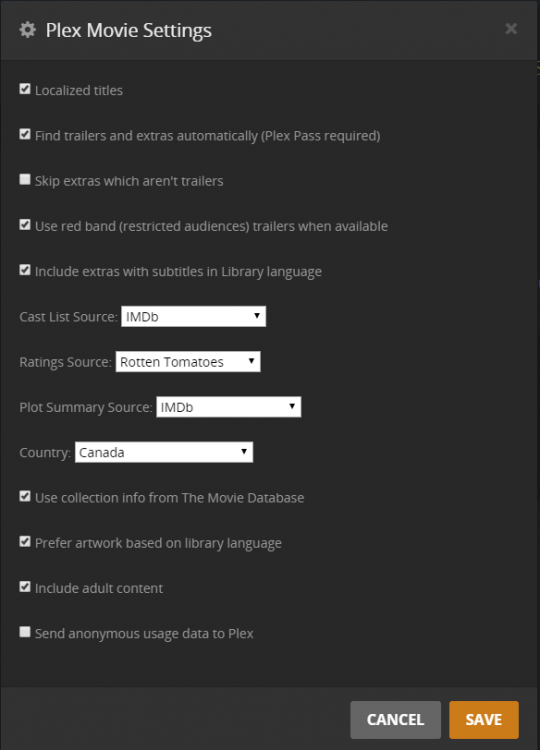This screenshot has height=750, width=540.
Task: Expand the Plot Summary Source dropdown
Action: click(229, 407)
